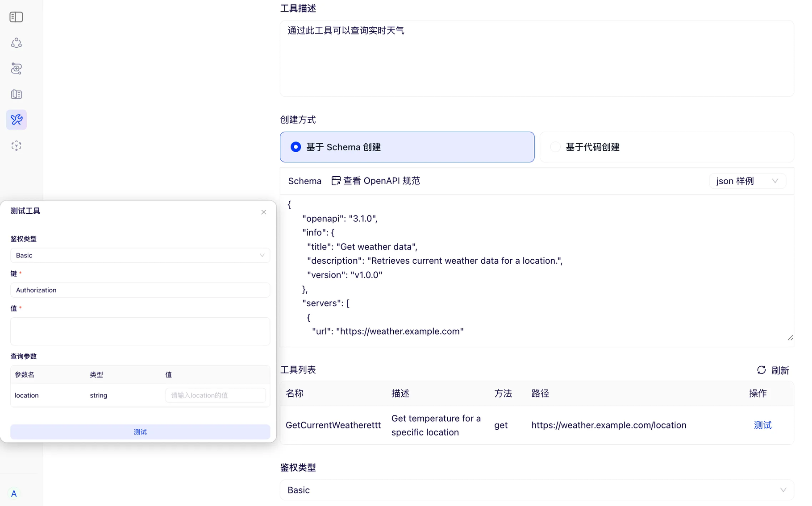
Task: Click the user avatar A icon
Action: click(14, 494)
